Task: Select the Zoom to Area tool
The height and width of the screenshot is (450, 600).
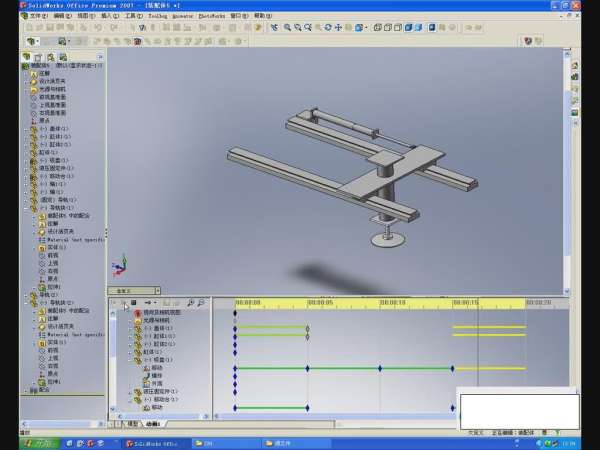Action: (298, 28)
